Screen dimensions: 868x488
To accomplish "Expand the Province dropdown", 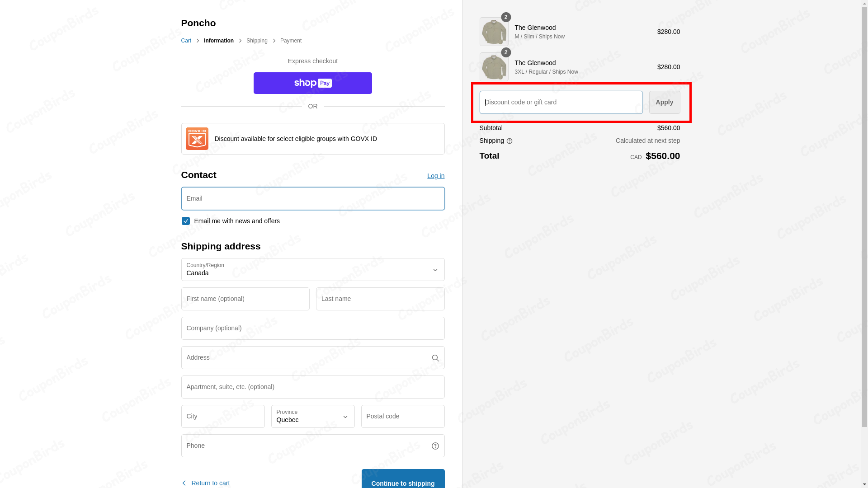I will tap(313, 417).
